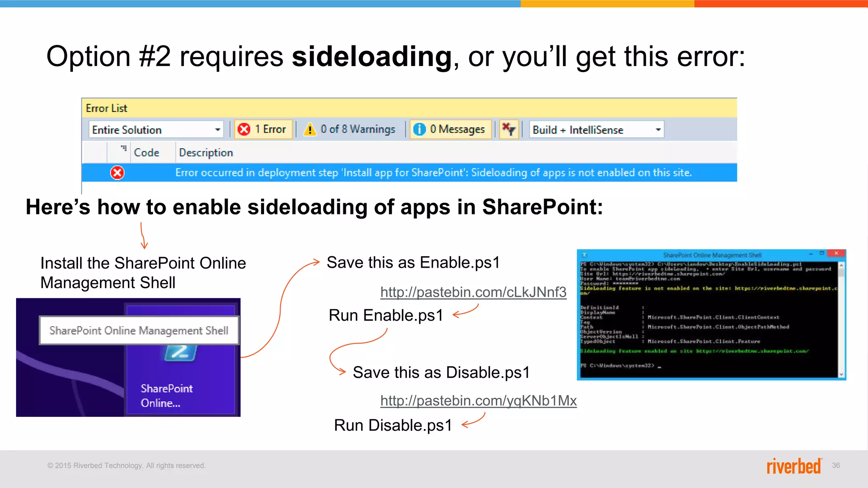
Task: Open the pastebin.com/cLkJNnf3 link
Action: pos(473,292)
